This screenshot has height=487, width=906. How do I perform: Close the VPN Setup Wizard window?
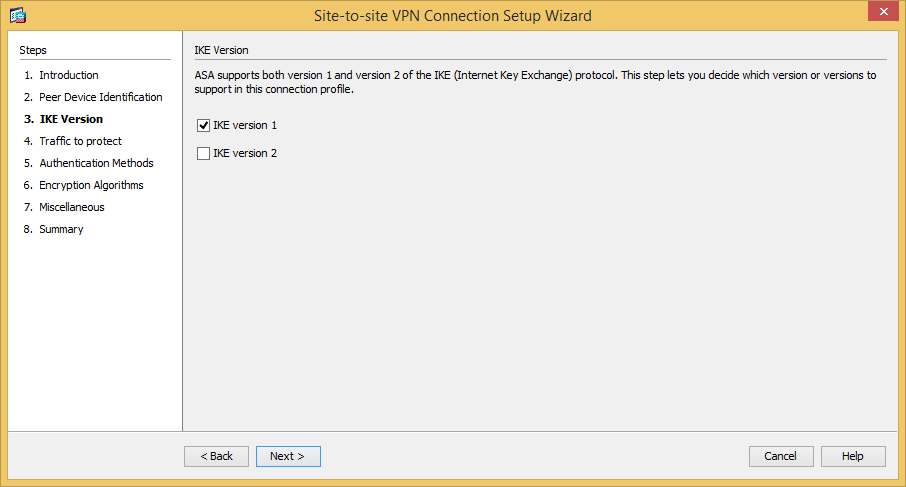(883, 12)
